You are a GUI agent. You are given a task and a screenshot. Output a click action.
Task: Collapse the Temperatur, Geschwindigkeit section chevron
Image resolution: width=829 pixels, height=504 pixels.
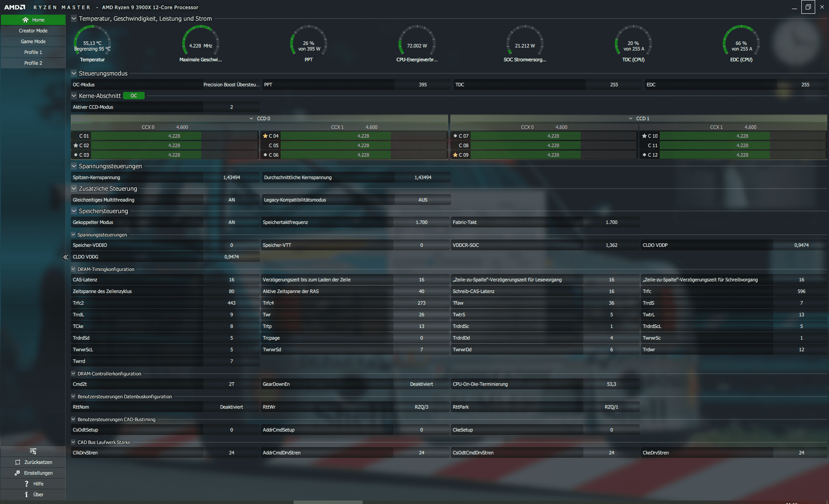click(x=74, y=19)
